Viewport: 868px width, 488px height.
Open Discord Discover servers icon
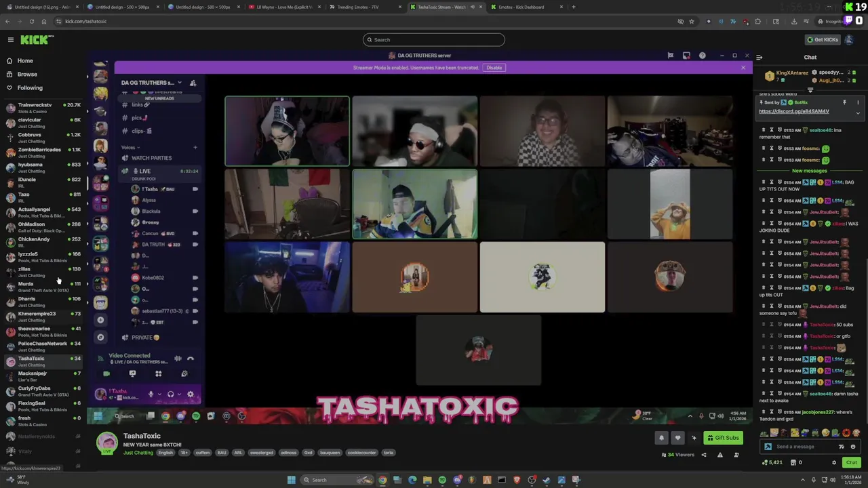[100, 337]
